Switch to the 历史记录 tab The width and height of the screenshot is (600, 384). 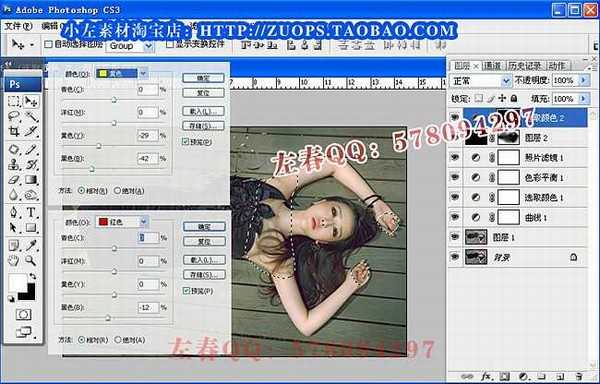tap(524, 66)
